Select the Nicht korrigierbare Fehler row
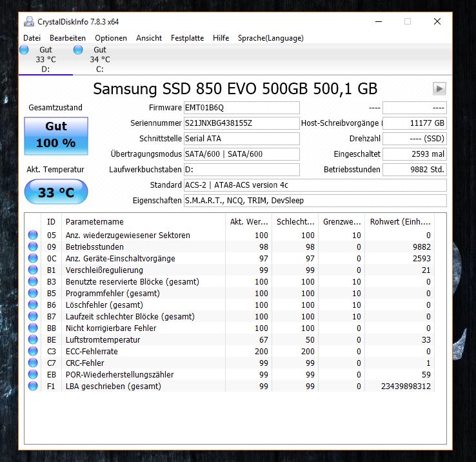Viewport: 476px width, 462px height. click(x=230, y=328)
